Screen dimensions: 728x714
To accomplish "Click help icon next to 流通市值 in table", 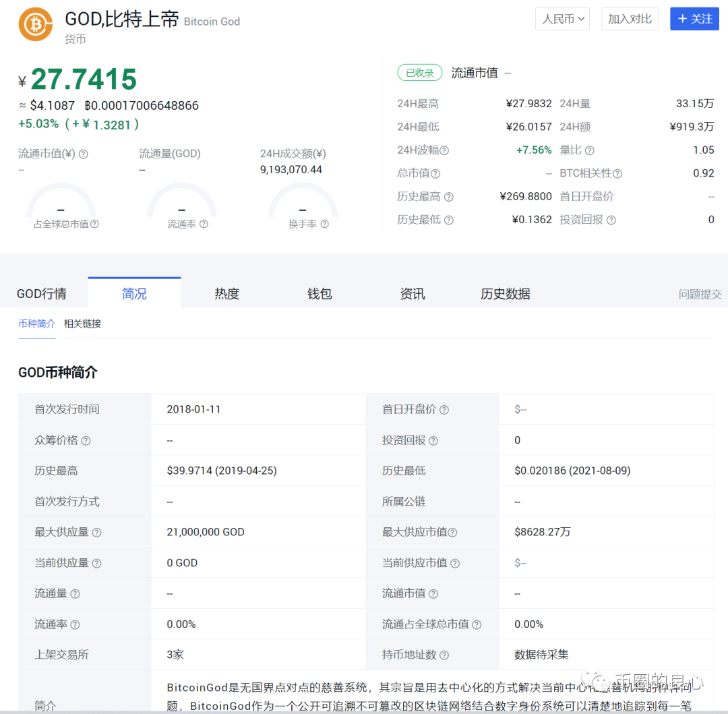I will [x=433, y=594].
